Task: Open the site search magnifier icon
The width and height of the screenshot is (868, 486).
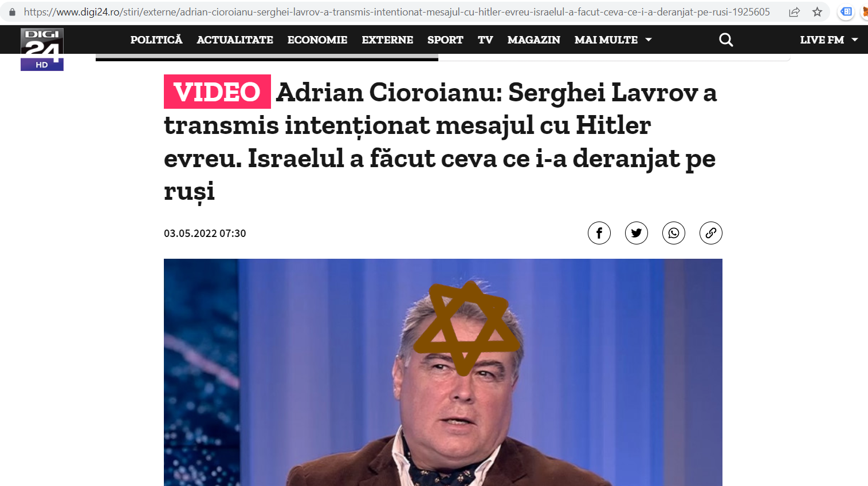Action: tap(726, 39)
